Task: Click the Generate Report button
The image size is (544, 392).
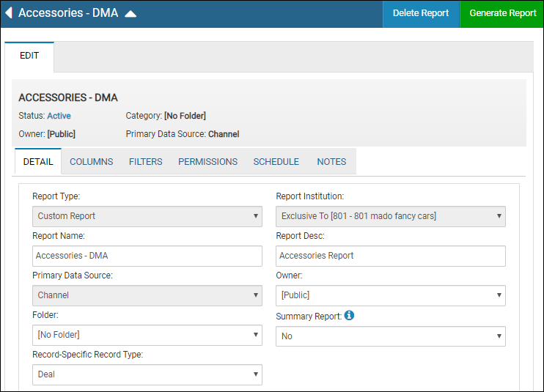Action: pyautogui.click(x=502, y=13)
